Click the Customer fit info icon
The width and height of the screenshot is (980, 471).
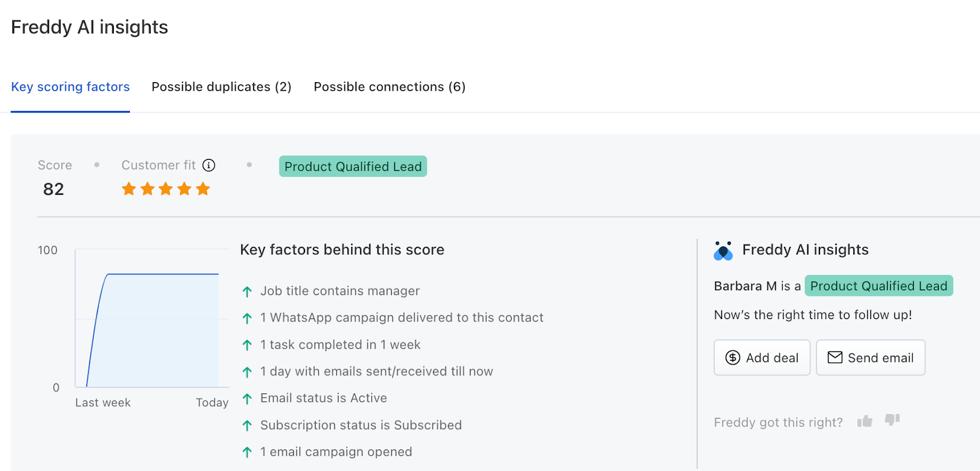209,165
